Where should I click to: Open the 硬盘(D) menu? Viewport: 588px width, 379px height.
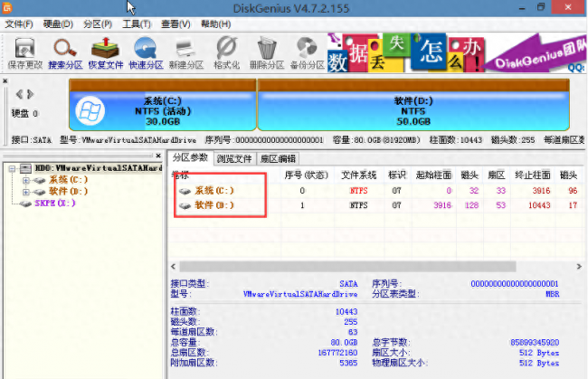point(58,24)
